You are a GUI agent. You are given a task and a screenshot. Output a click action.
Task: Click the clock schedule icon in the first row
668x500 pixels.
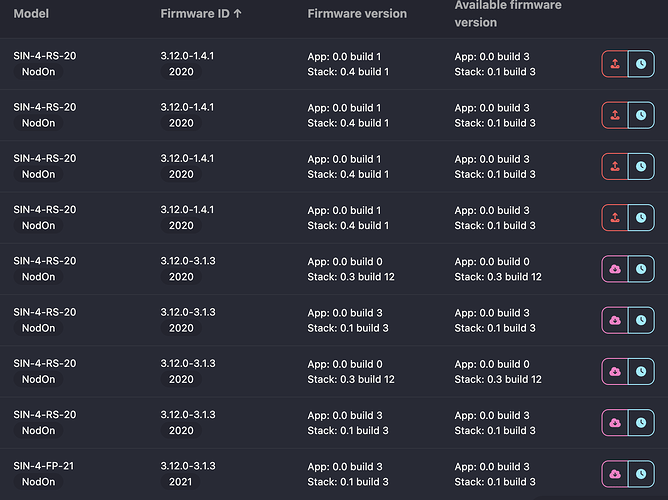point(640,64)
